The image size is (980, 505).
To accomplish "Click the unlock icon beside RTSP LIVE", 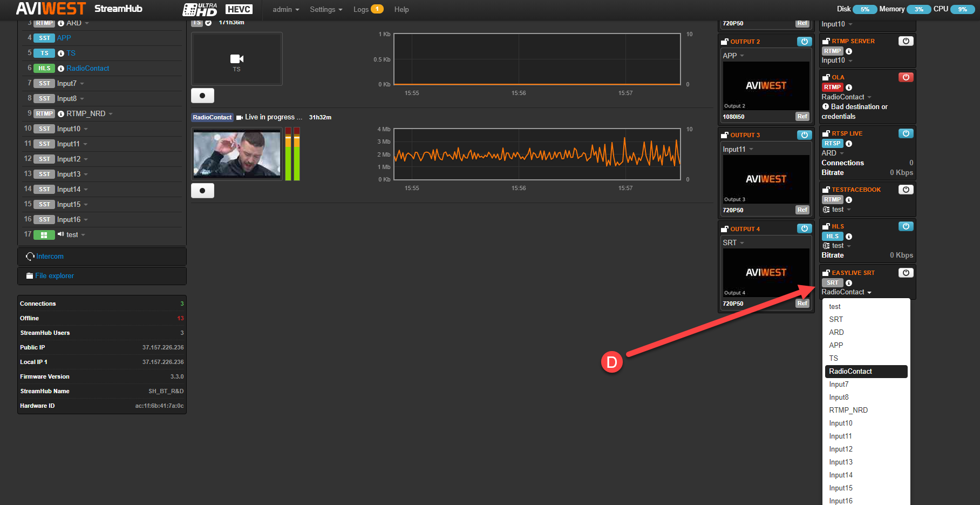I will tap(826, 133).
